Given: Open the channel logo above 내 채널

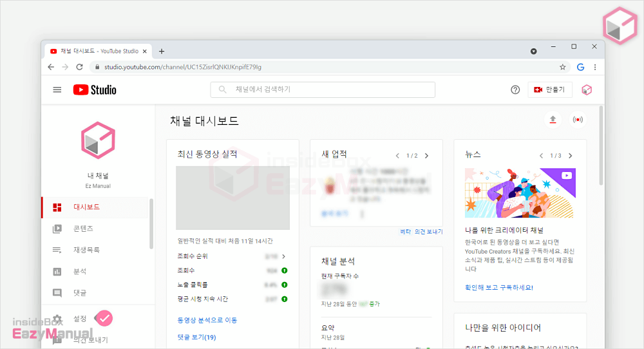Looking at the screenshot, I should coord(98,140).
